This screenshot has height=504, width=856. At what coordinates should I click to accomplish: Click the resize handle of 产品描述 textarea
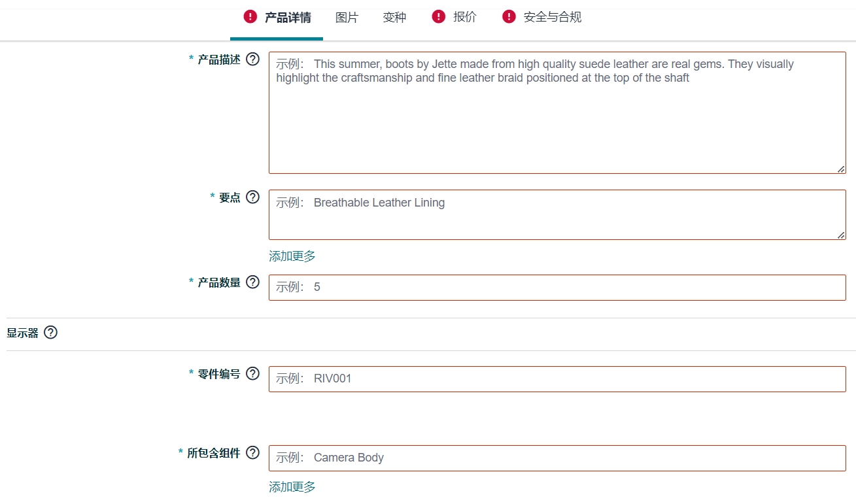coord(841,169)
